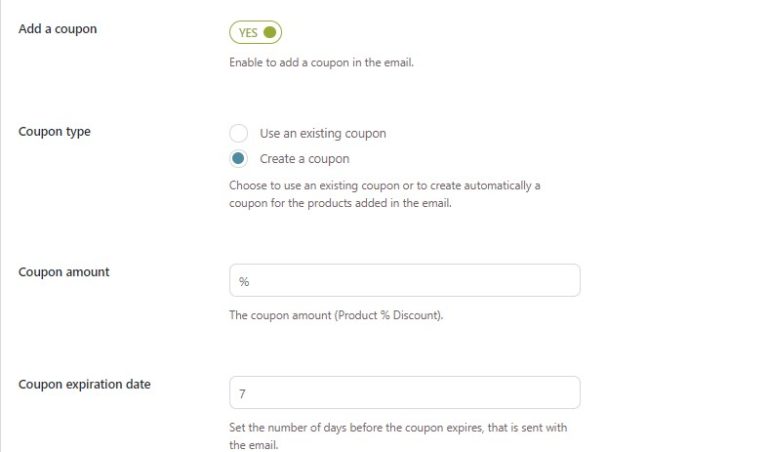Click the value 7 in the expiration field
Screen dimensions: 769x452
click(242, 393)
